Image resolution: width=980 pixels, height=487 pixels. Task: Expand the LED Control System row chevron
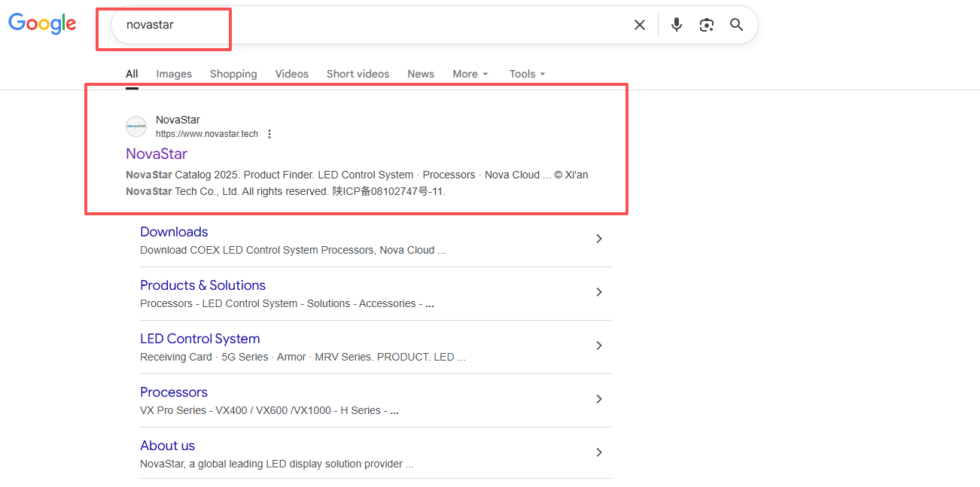[x=599, y=345]
